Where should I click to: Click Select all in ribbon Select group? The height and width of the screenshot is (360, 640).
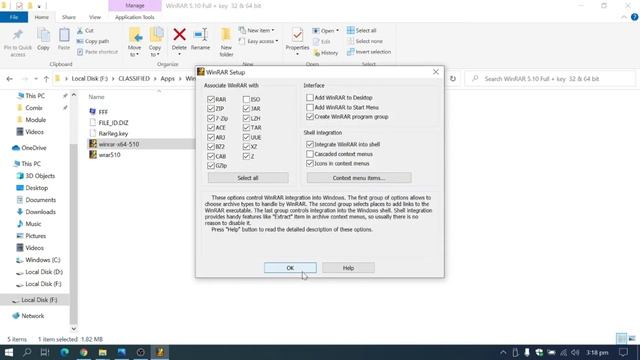click(361, 31)
